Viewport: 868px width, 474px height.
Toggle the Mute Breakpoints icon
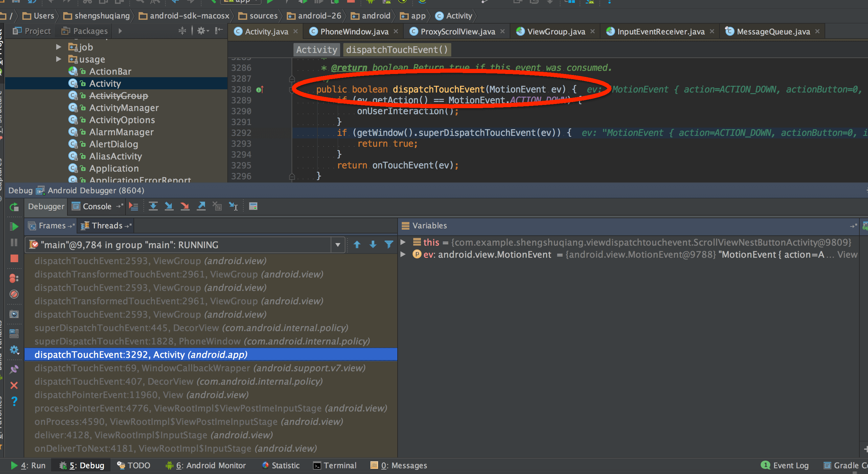click(x=14, y=294)
